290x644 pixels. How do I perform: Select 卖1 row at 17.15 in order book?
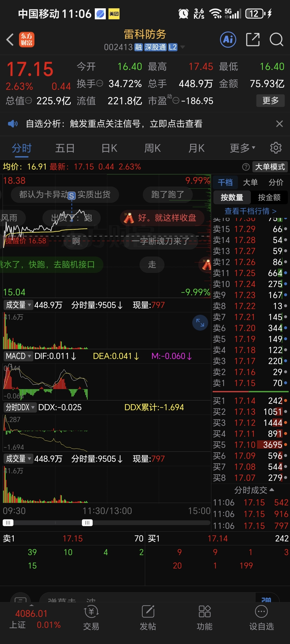tap(250, 383)
